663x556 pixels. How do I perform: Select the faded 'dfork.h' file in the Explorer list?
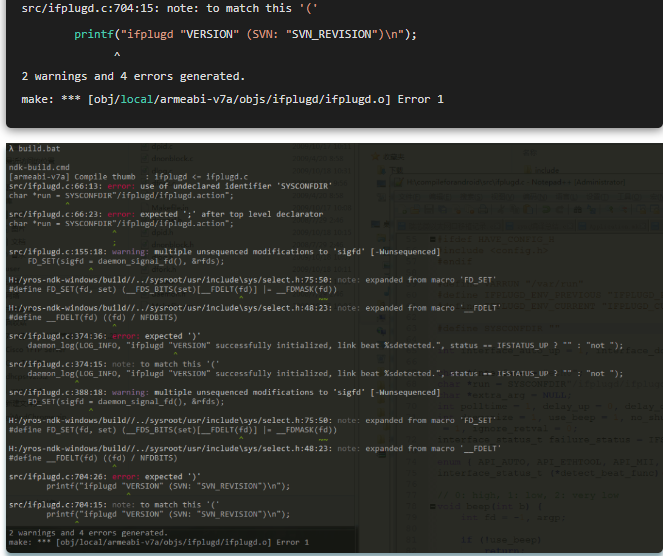click(x=159, y=269)
